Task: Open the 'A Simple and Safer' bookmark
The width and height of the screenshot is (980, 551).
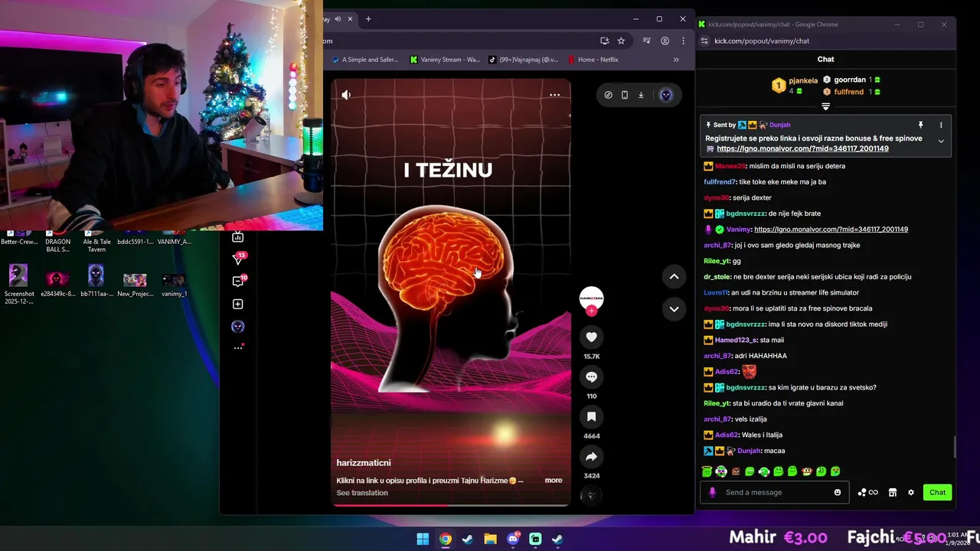Action: [365, 60]
